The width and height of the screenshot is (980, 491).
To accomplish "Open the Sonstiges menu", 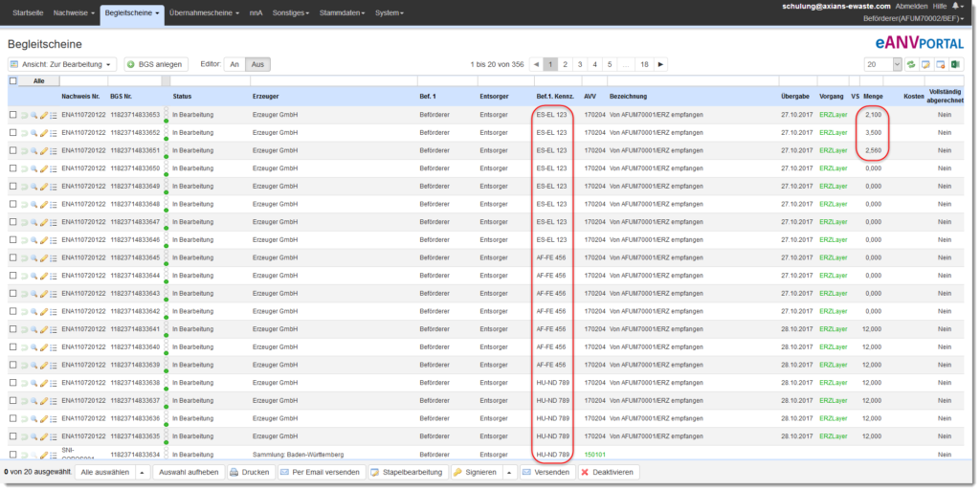I will tap(291, 12).
